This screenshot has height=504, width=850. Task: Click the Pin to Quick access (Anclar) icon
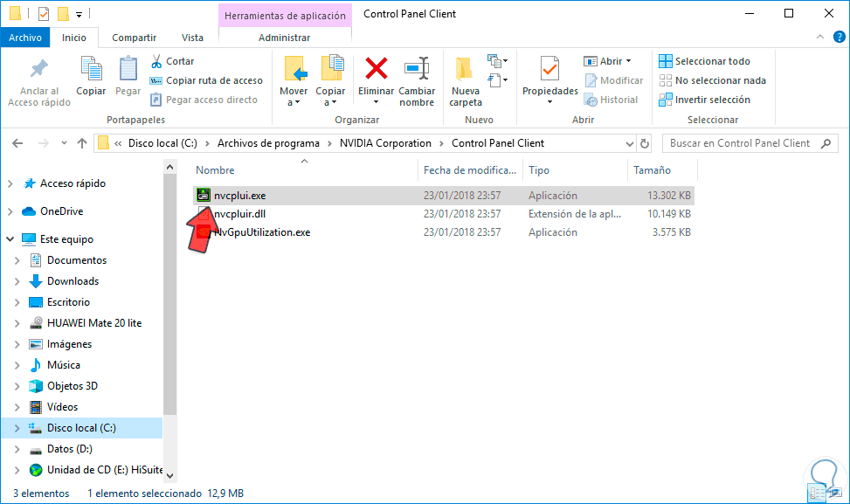point(39,69)
